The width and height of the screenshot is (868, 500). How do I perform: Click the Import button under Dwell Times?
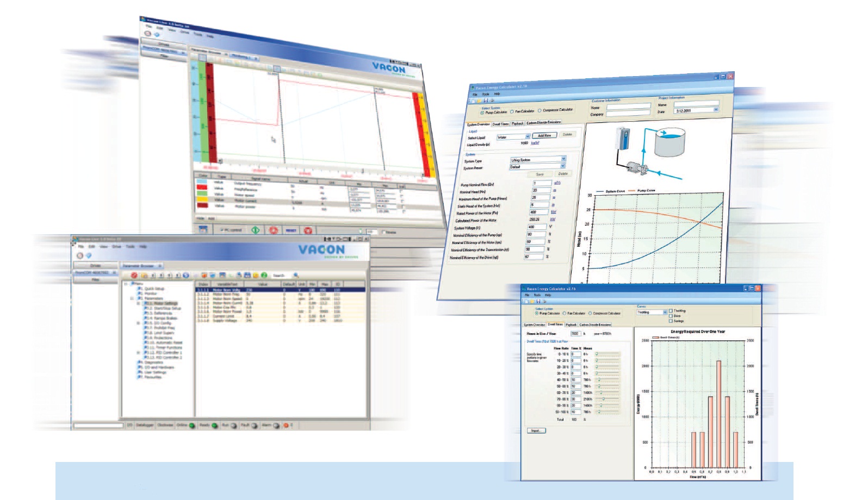coord(536,430)
